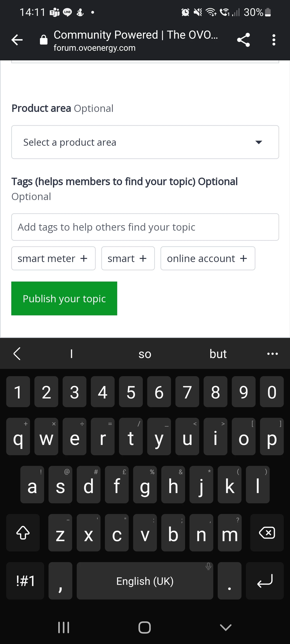Image resolution: width=290 pixels, height=644 pixels.
Task: Tap the Android home button
Action: pyautogui.click(x=145, y=627)
